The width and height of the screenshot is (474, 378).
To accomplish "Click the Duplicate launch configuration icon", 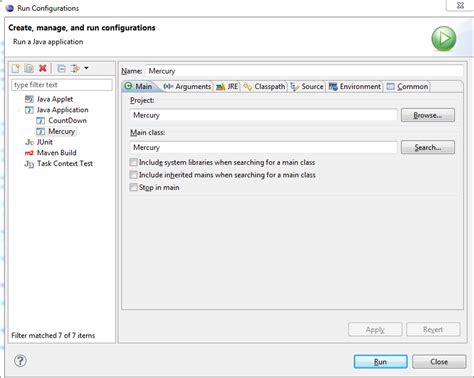I will pyautogui.click(x=29, y=68).
